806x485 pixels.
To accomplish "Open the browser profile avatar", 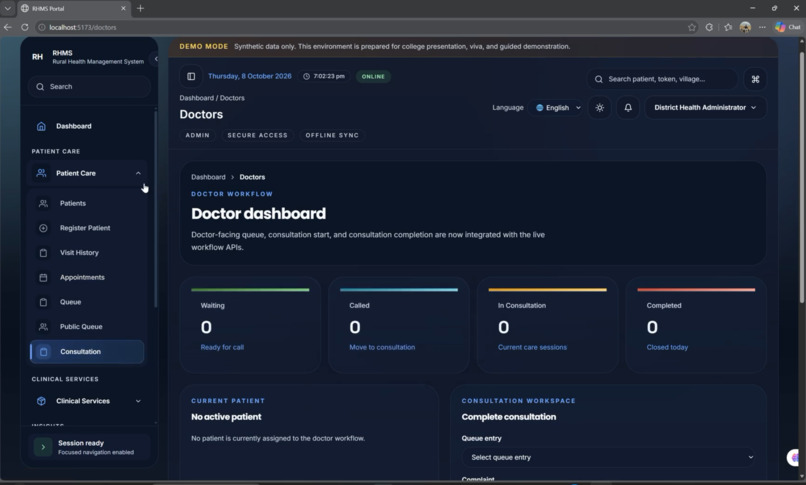I will [745, 27].
